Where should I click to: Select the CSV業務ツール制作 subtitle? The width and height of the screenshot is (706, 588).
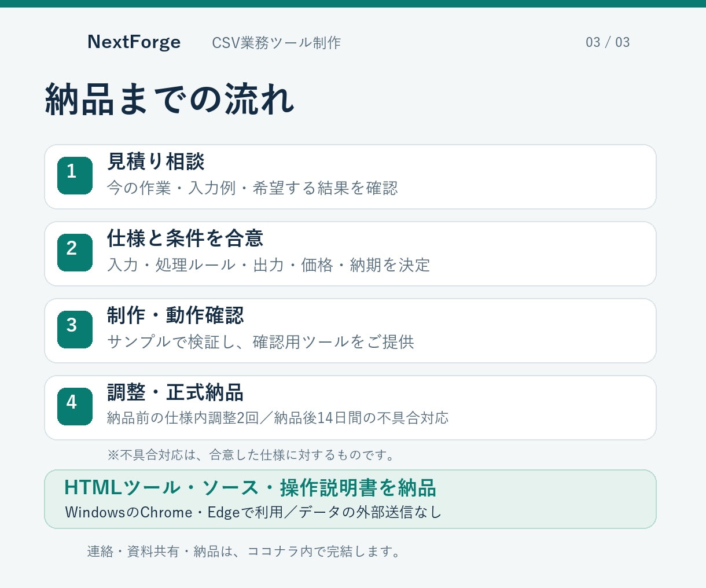(276, 43)
